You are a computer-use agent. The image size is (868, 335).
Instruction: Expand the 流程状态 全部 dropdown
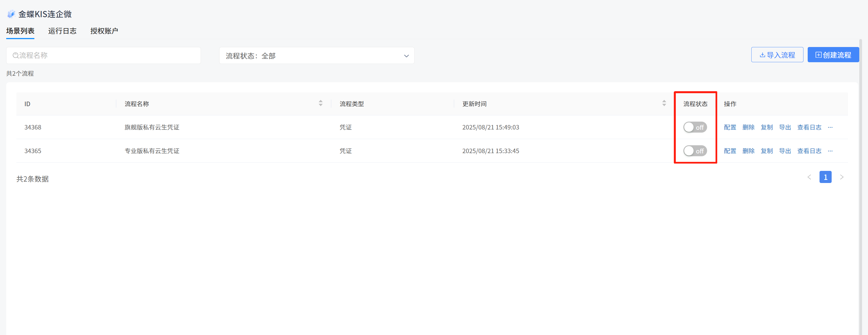coord(316,55)
